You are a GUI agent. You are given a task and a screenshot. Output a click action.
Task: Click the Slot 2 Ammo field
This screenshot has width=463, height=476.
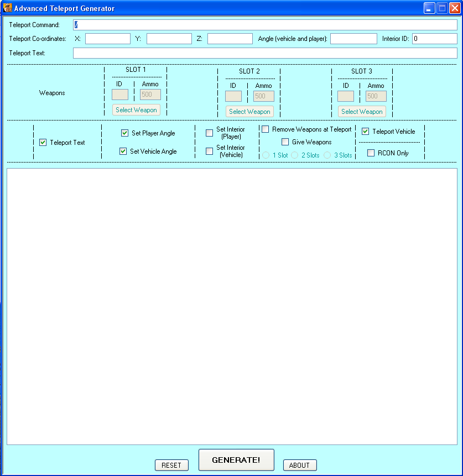(x=264, y=96)
